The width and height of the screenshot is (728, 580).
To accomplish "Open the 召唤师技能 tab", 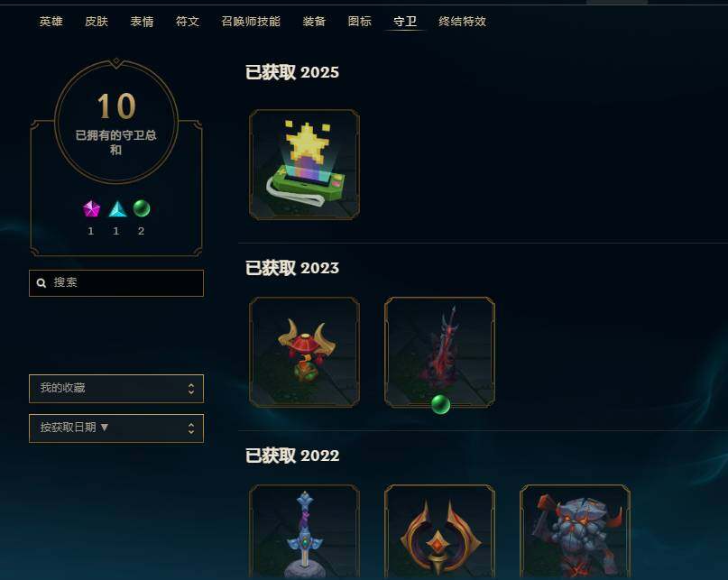I will point(251,22).
